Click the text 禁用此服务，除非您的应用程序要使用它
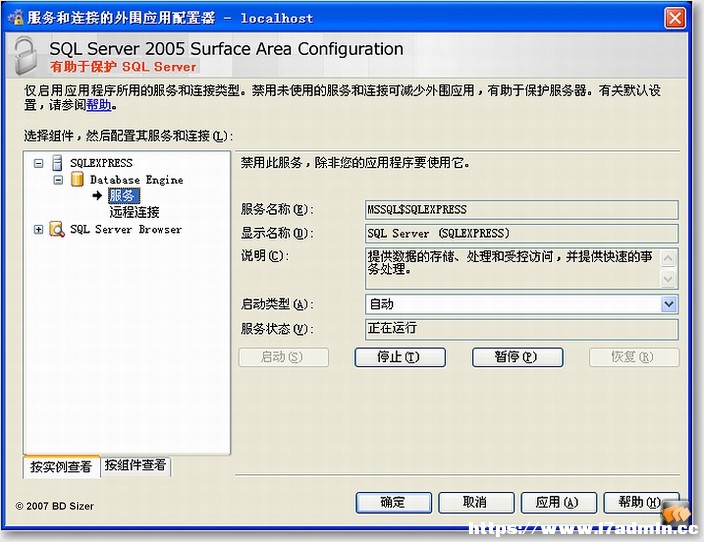Viewport: 704px width, 542px height. pyautogui.click(x=356, y=163)
